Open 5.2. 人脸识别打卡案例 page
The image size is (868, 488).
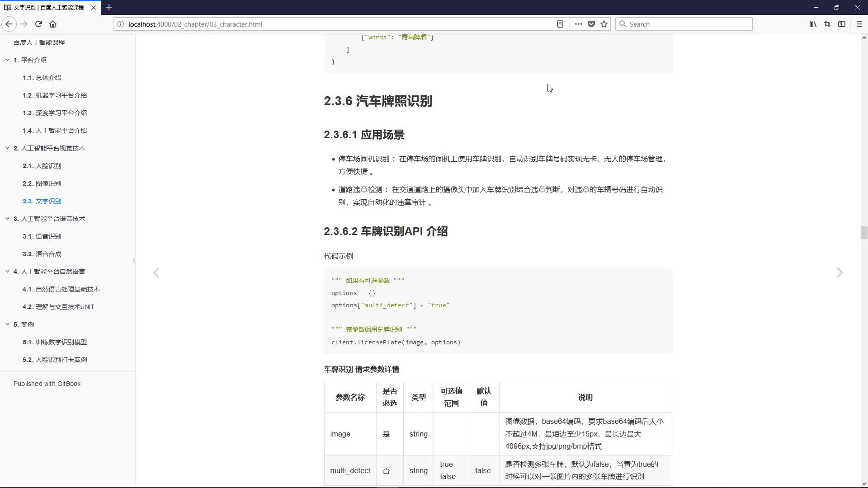55,359
